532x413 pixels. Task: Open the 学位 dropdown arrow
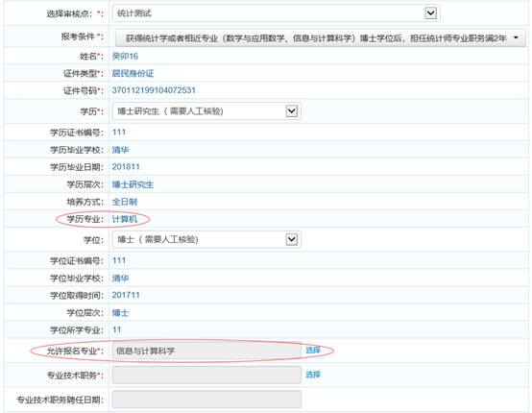291,239
